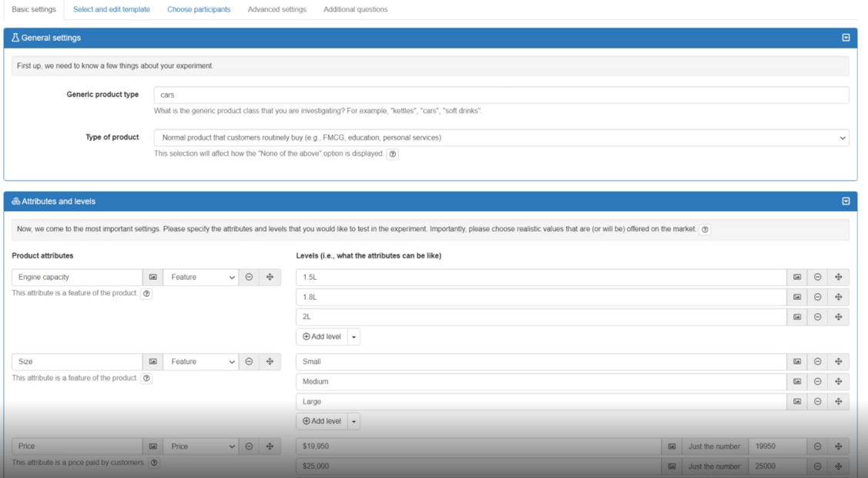Add a new level under the Size attribute
868x478 pixels.
[322, 421]
